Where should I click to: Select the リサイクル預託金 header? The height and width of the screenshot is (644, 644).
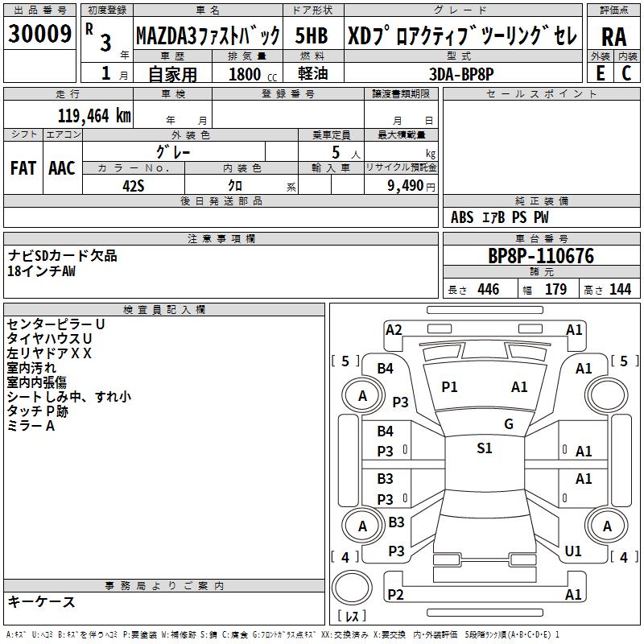pos(401,167)
